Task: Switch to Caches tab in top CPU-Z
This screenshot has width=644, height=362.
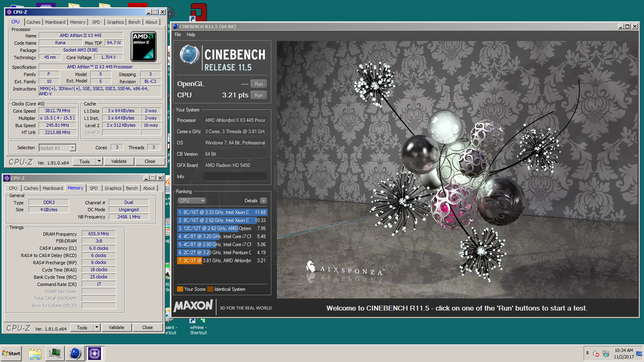Action: (x=33, y=22)
